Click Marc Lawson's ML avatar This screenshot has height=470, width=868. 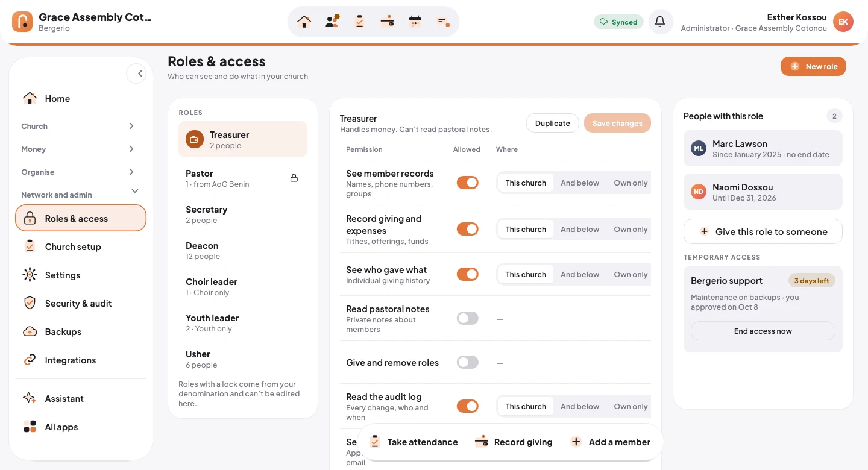pos(699,148)
